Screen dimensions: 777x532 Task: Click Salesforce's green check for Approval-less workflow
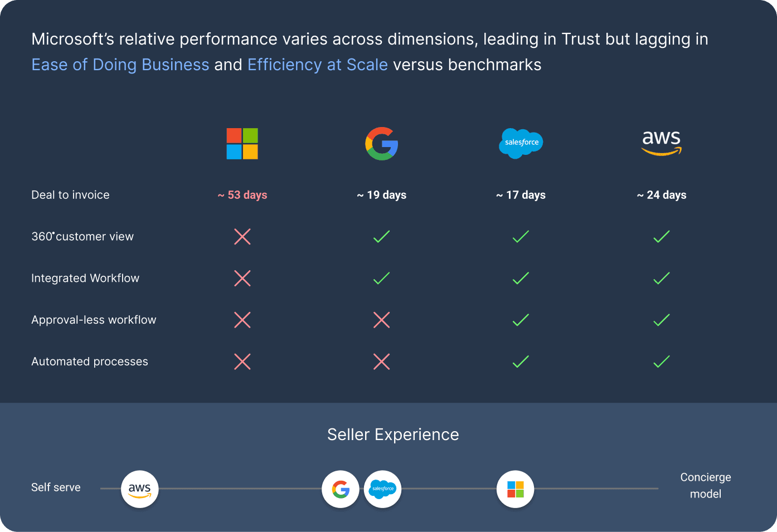point(521,320)
